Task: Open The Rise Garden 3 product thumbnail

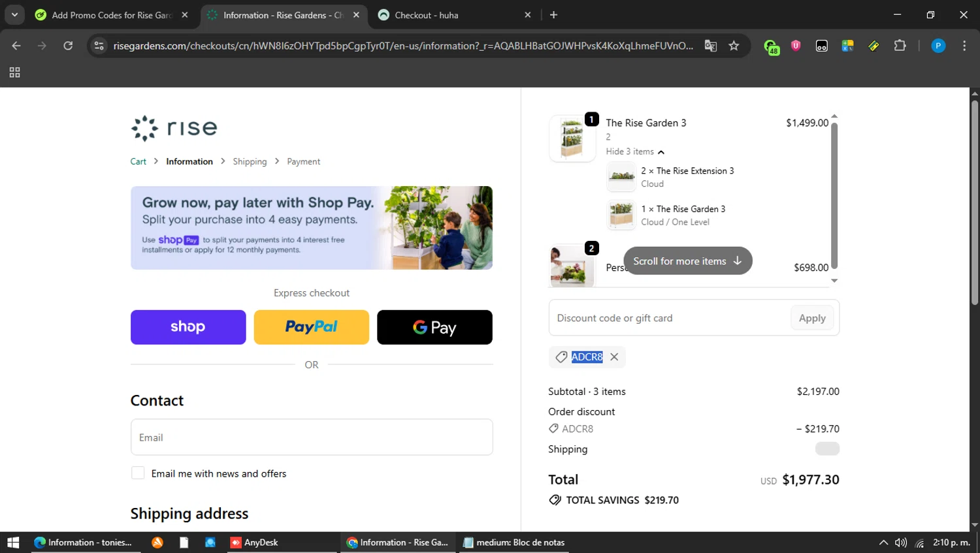Action: 572,138
